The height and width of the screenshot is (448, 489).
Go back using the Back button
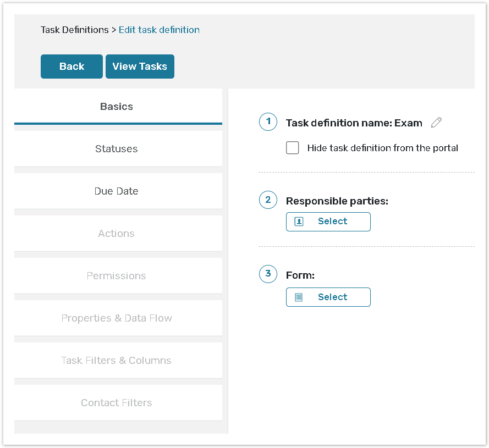(72, 66)
